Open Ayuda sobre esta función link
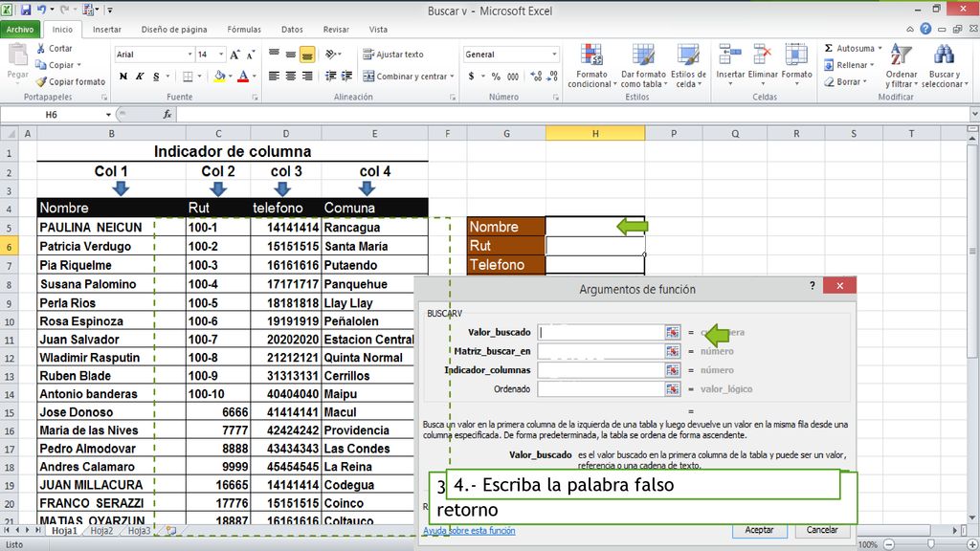This screenshot has width=980, height=551. tap(469, 531)
